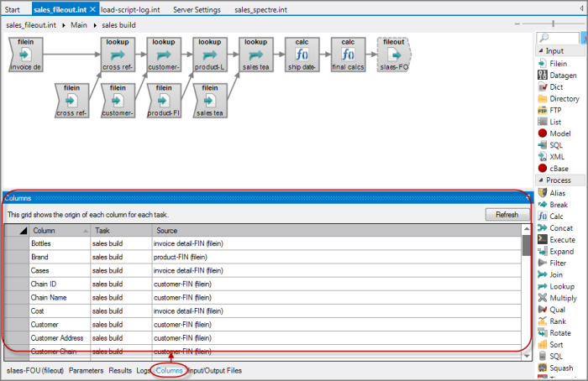Adjust the zoom slider above palette
Viewport: 588px width, 381px height.
point(553,23)
